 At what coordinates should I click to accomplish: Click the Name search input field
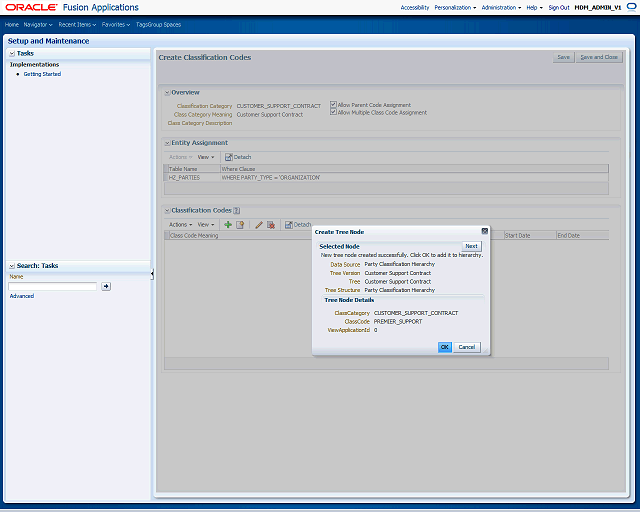coord(53,286)
